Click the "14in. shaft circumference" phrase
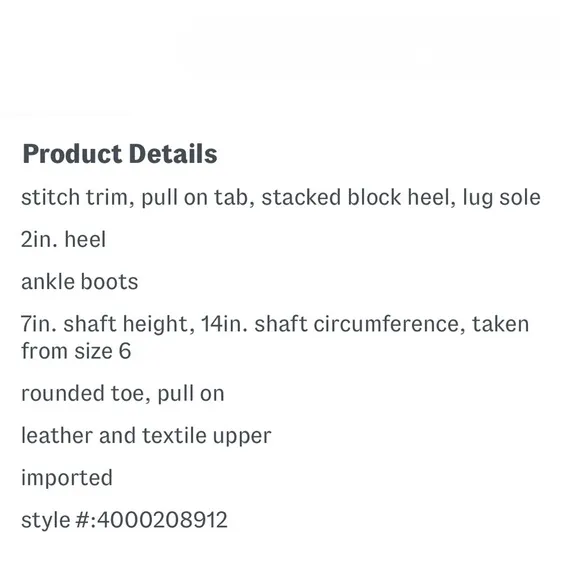This screenshot has width=580, height=580. pyautogui.click(x=330, y=324)
